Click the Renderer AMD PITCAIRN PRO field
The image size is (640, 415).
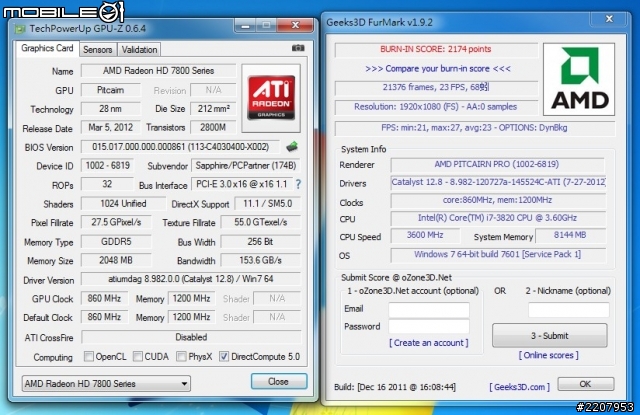[x=497, y=164]
